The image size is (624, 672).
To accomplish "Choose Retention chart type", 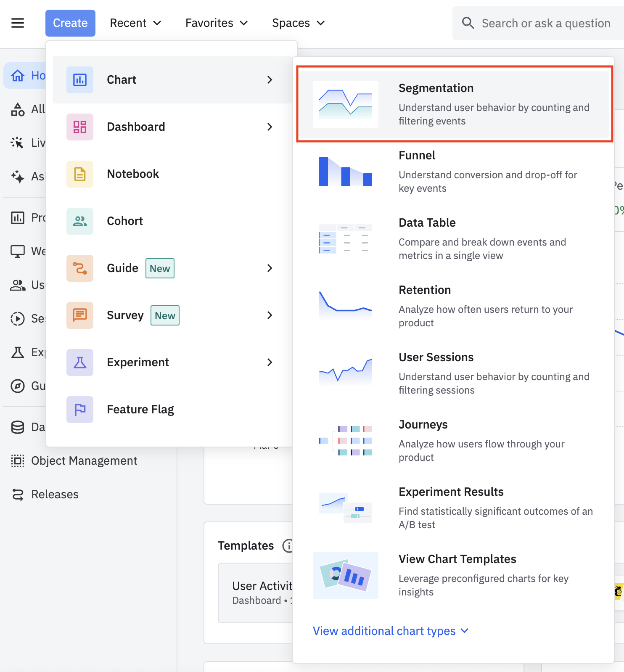I will [x=455, y=306].
